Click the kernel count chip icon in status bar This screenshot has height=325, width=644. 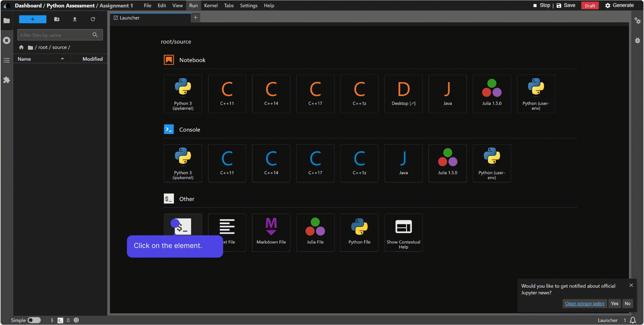click(x=76, y=320)
